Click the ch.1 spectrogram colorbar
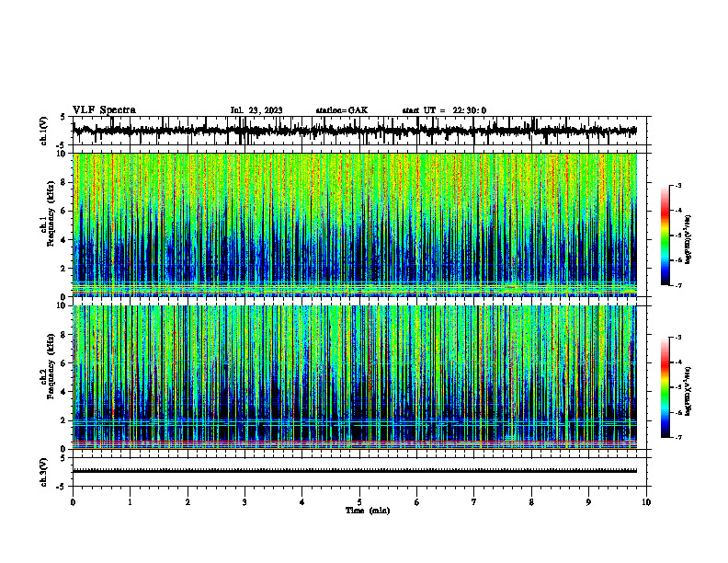 pos(665,236)
